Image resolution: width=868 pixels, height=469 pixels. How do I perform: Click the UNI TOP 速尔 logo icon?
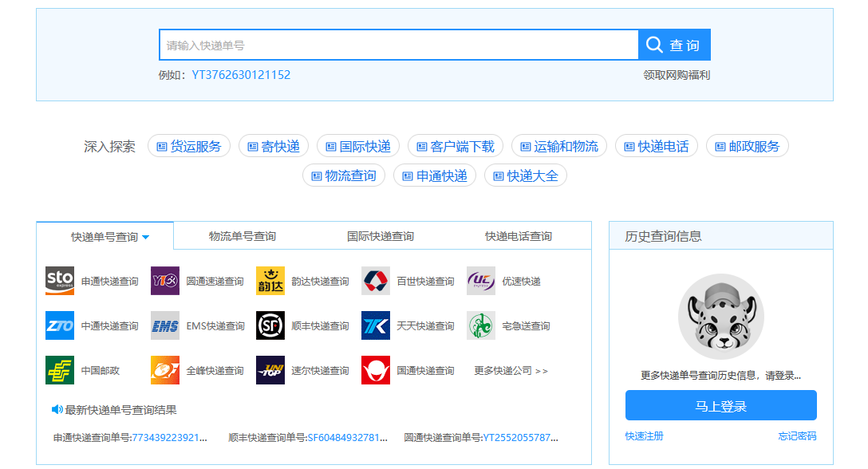pos(270,370)
